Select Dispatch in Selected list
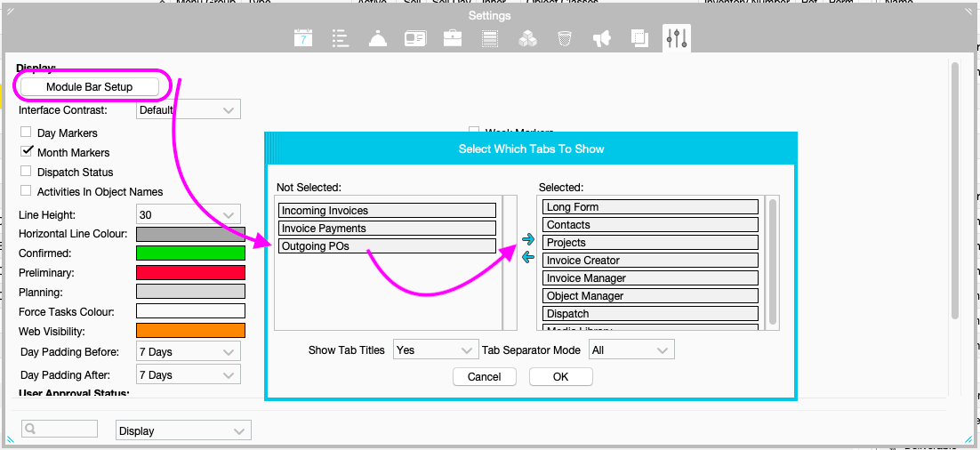Image resolution: width=980 pixels, height=450 pixels. click(651, 314)
